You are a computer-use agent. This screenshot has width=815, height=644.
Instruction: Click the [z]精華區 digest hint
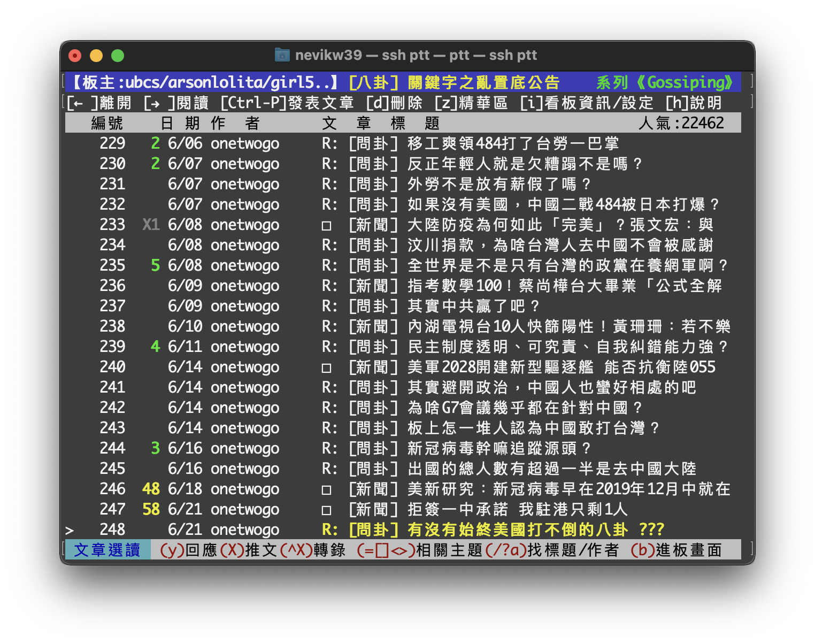click(471, 103)
